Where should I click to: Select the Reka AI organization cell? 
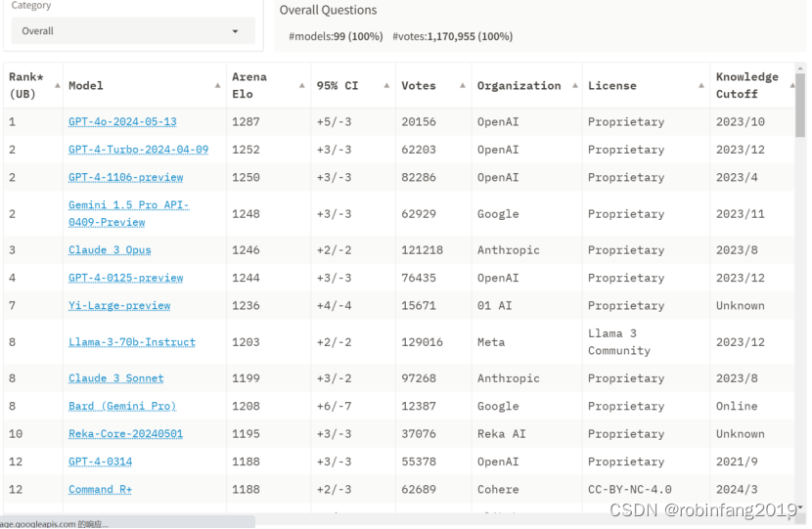click(501, 434)
